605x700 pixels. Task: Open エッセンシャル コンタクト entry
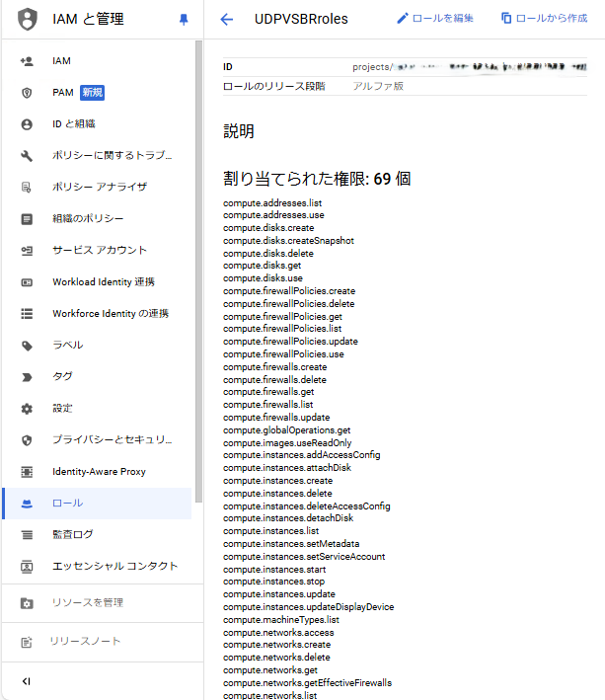pos(115,566)
